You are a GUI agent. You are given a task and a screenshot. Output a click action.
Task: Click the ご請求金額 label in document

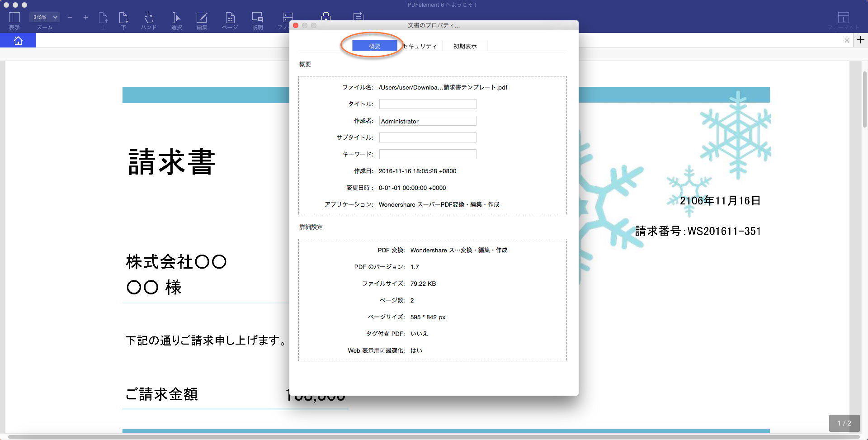pyautogui.click(x=162, y=394)
